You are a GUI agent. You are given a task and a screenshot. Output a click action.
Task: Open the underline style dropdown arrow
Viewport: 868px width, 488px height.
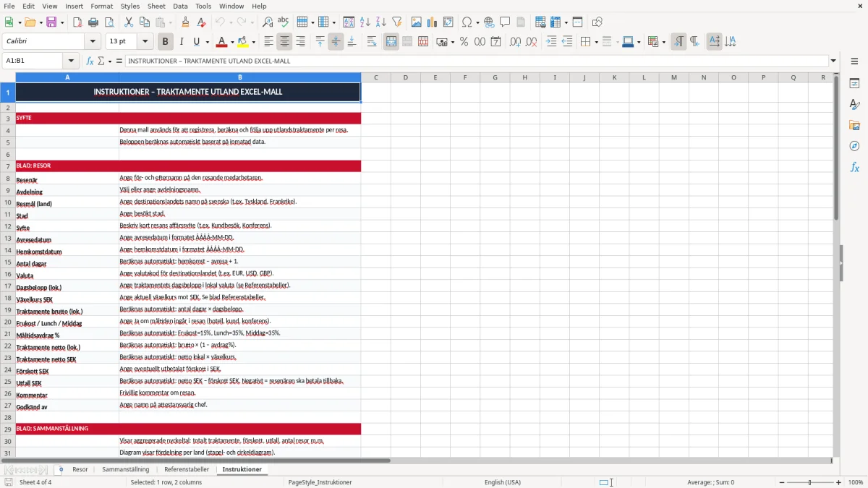pyautogui.click(x=207, y=42)
